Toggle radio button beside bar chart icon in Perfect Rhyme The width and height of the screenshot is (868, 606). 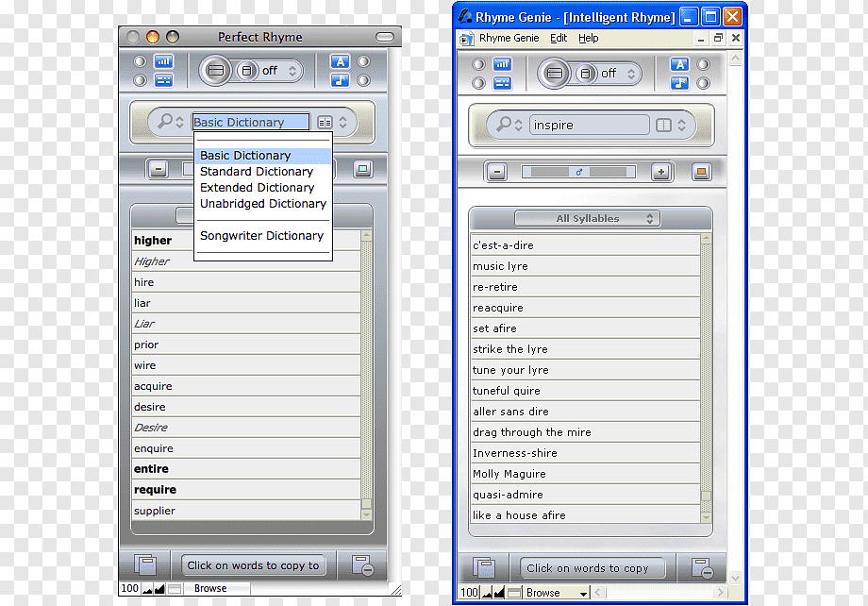click(140, 61)
